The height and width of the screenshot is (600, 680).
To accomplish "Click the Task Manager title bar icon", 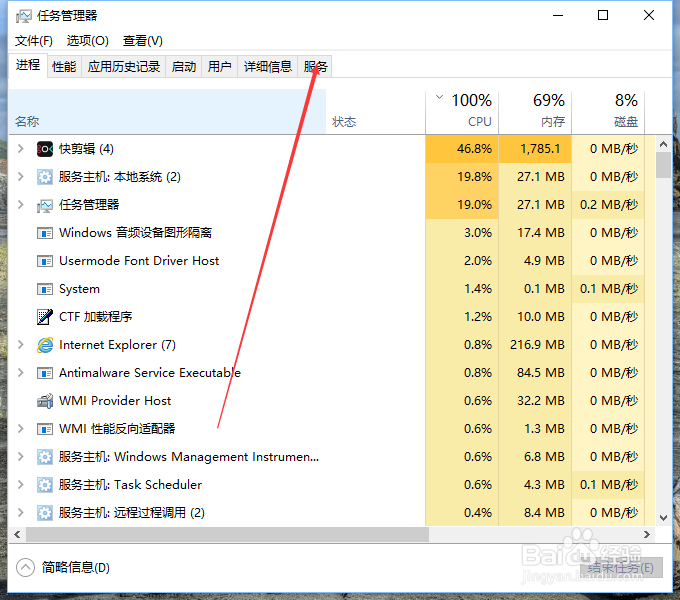I will [x=23, y=16].
